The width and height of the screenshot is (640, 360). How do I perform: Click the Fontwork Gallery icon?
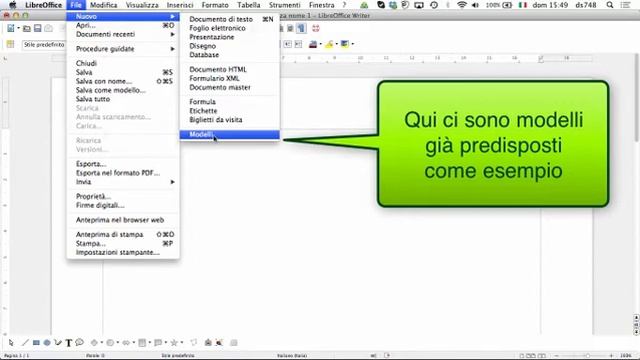pos(208,343)
